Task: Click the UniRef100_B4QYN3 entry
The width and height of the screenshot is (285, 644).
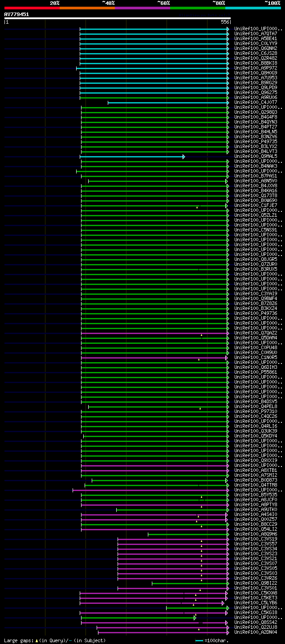Action: tap(256, 122)
